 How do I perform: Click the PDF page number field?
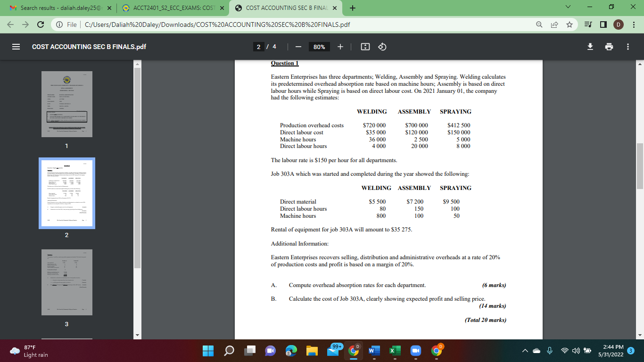pyautogui.click(x=259, y=47)
